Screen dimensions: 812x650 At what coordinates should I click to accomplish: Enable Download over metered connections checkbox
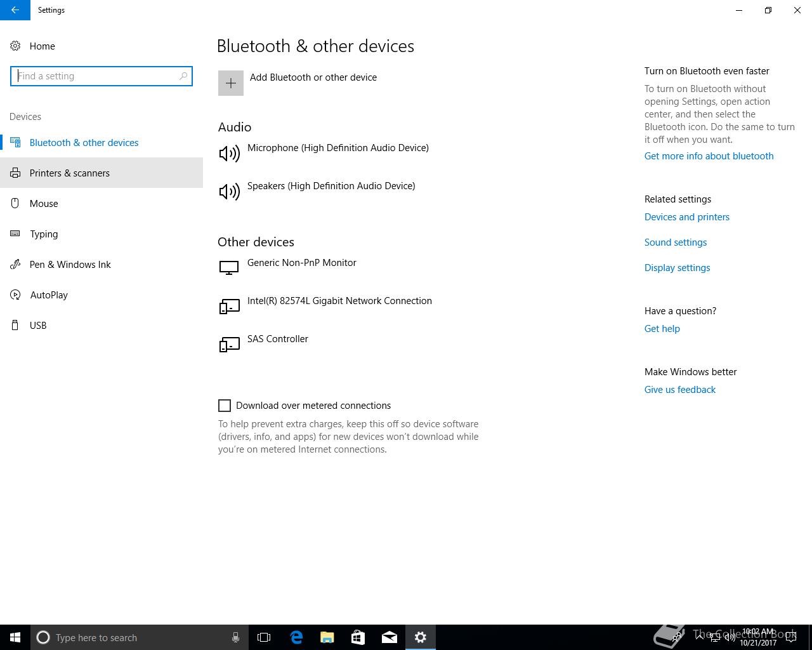(225, 406)
